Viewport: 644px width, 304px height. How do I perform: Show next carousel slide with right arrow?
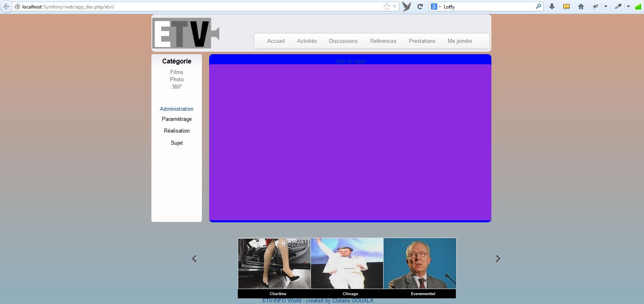(498, 259)
